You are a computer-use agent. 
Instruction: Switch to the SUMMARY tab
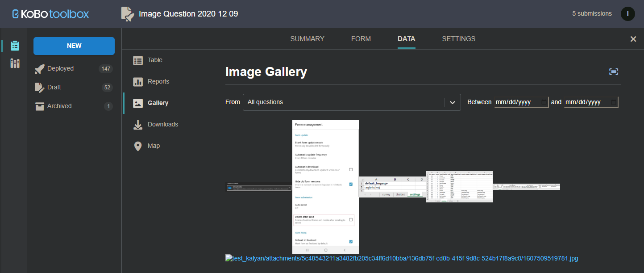click(307, 39)
